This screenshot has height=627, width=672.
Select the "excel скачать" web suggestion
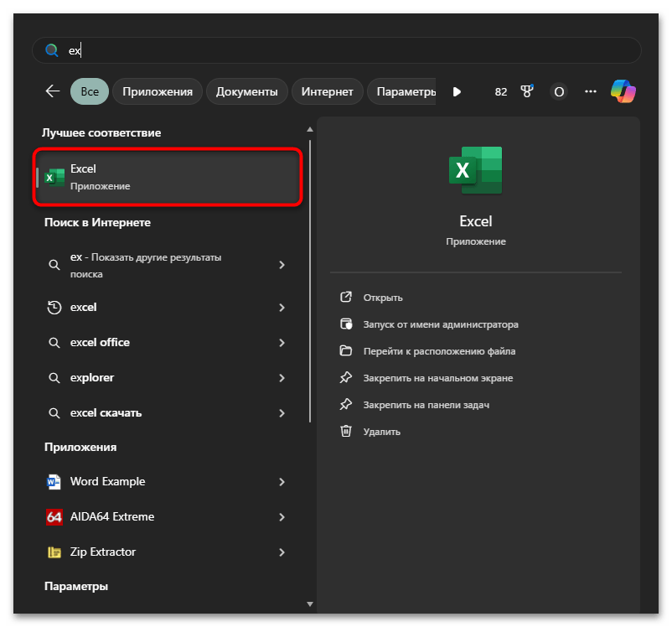165,413
